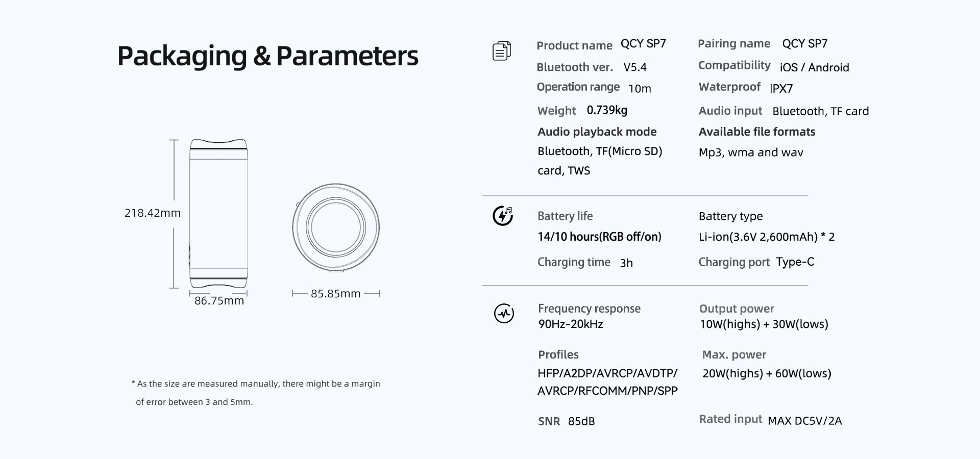Click the Product name QCY SP7 value

click(x=643, y=44)
